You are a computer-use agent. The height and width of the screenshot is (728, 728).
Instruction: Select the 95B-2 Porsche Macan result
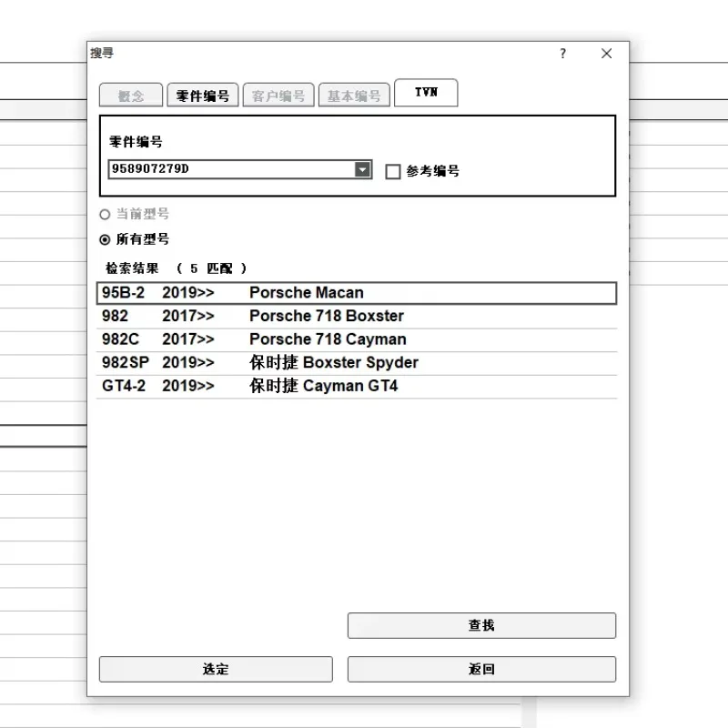point(357,293)
